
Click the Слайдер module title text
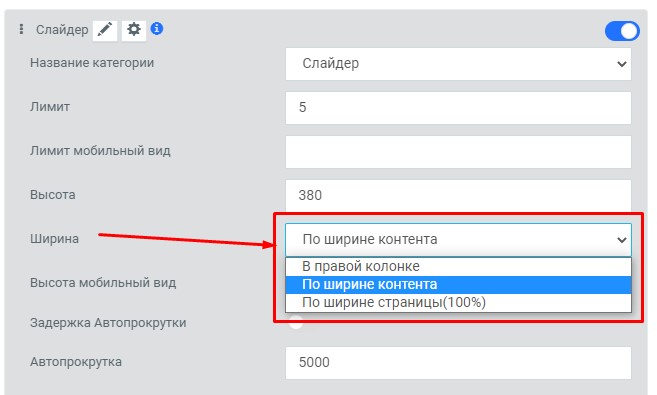(62, 30)
